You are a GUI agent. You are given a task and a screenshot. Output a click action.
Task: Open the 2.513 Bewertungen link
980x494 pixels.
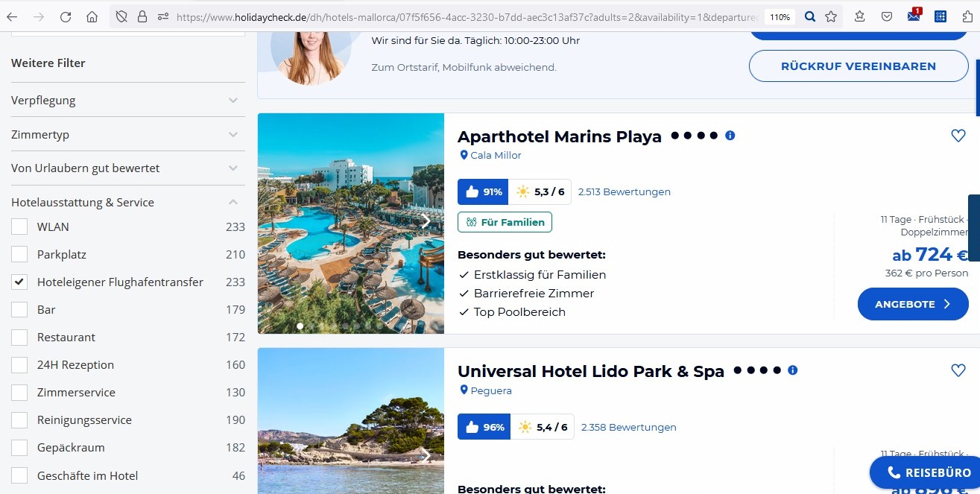pos(624,191)
